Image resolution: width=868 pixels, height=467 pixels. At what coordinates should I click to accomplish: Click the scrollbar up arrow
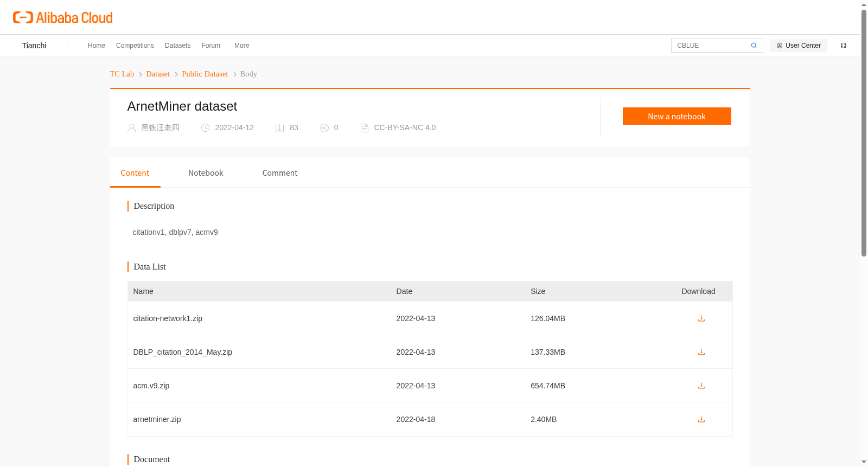point(864,4)
